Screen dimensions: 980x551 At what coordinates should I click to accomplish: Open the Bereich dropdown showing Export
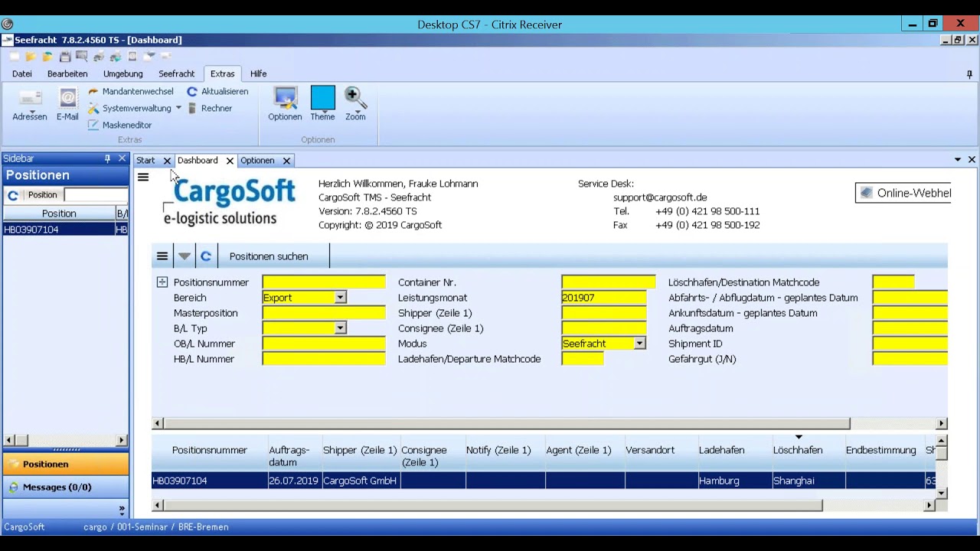340,298
